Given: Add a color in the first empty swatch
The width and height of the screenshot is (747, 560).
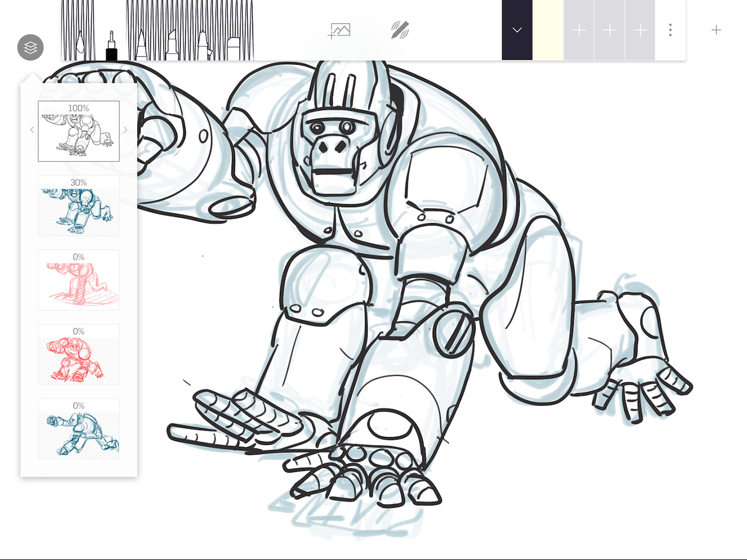Looking at the screenshot, I should (x=579, y=30).
